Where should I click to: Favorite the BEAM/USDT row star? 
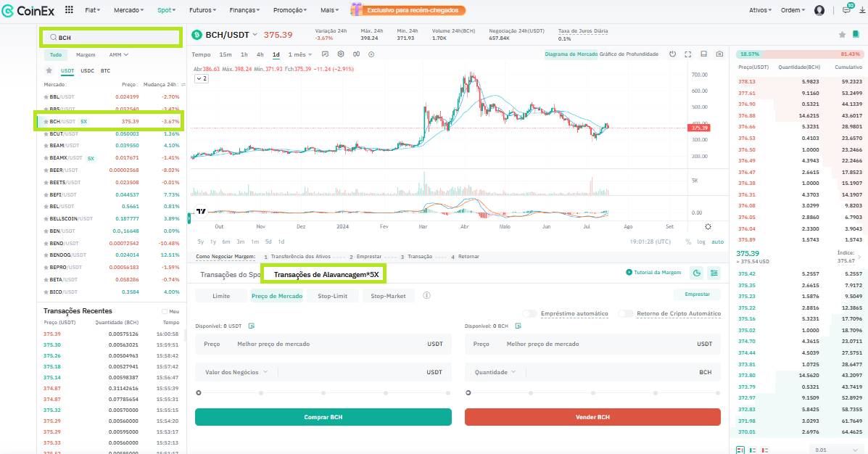click(46, 146)
